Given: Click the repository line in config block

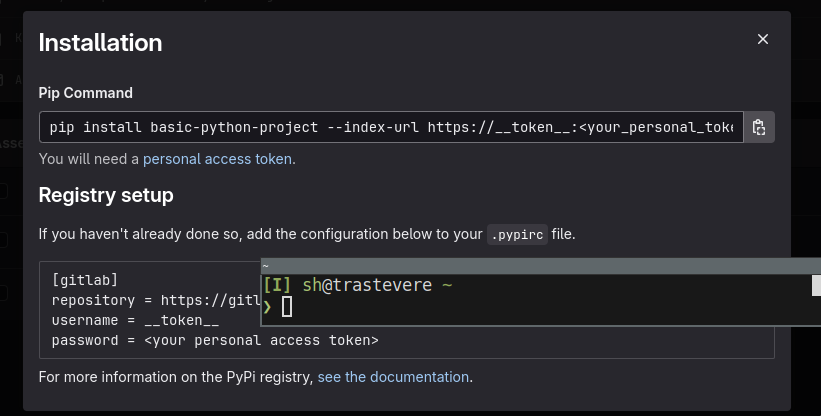Looking at the screenshot, I should [150, 299].
